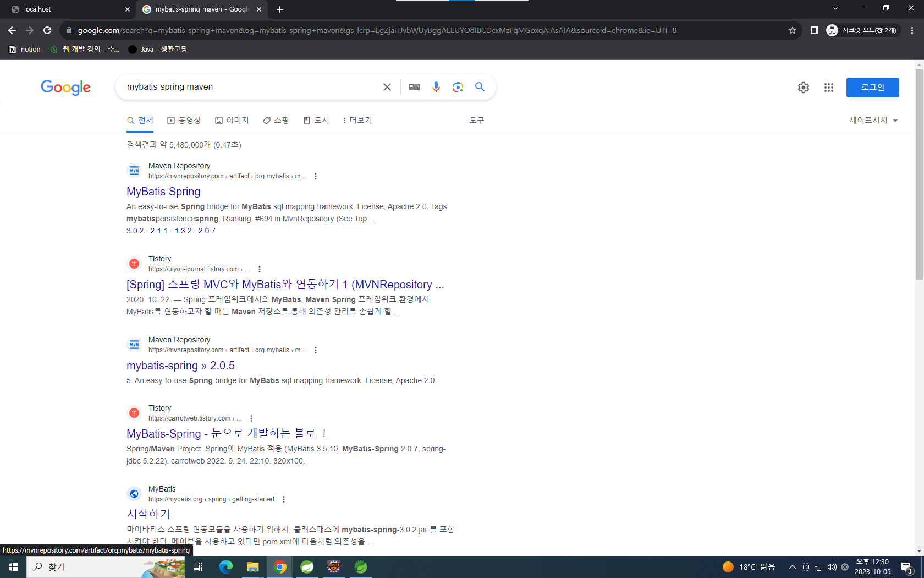Bookmark this page with the star icon
924x578 pixels.
793,30
